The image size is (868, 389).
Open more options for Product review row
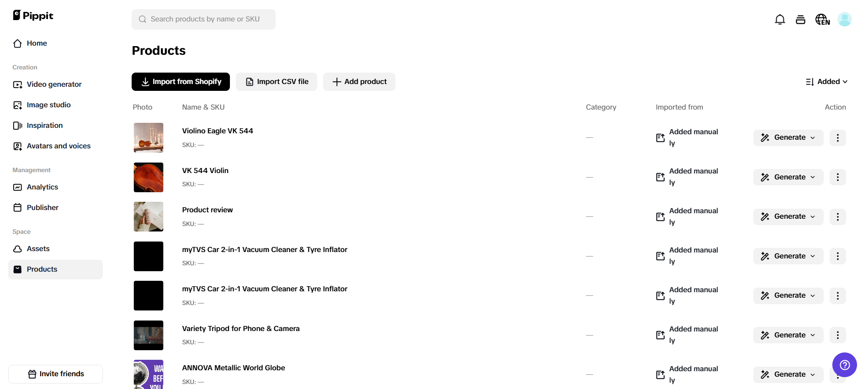[x=837, y=217]
